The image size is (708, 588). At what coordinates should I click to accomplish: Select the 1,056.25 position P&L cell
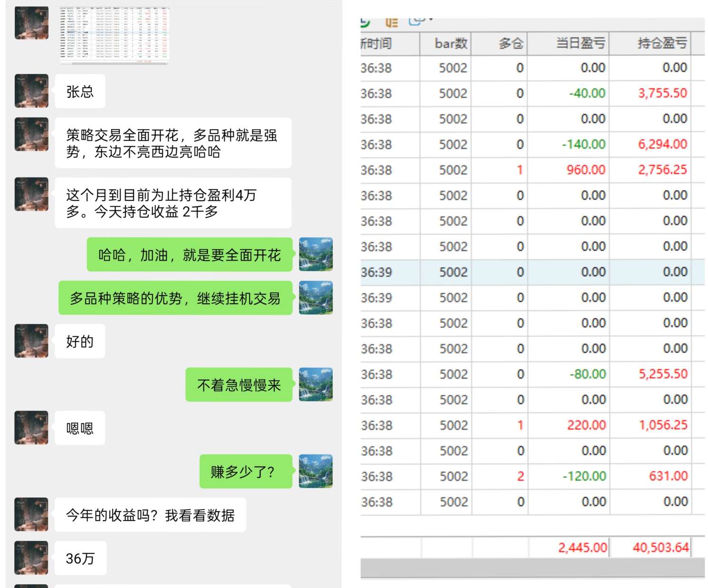(650, 425)
